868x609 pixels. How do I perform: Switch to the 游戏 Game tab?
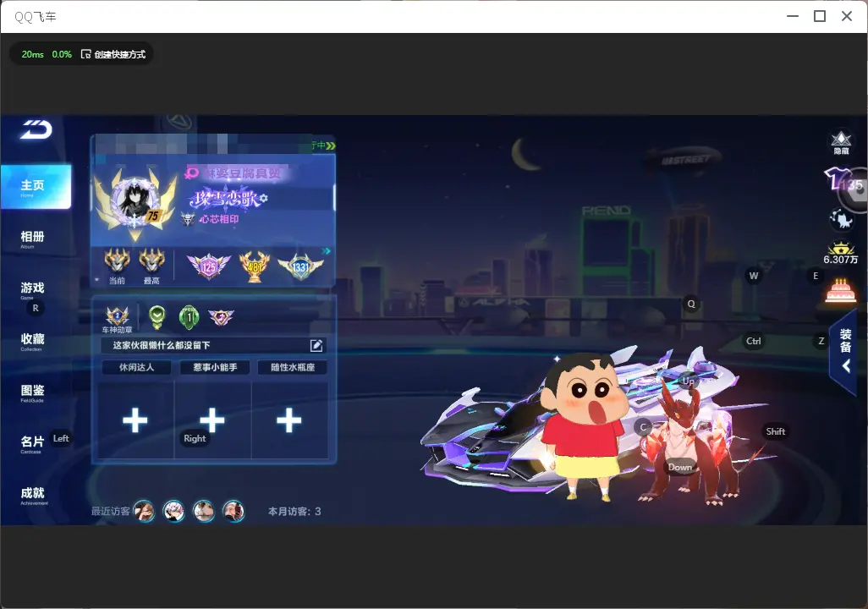[x=32, y=290]
